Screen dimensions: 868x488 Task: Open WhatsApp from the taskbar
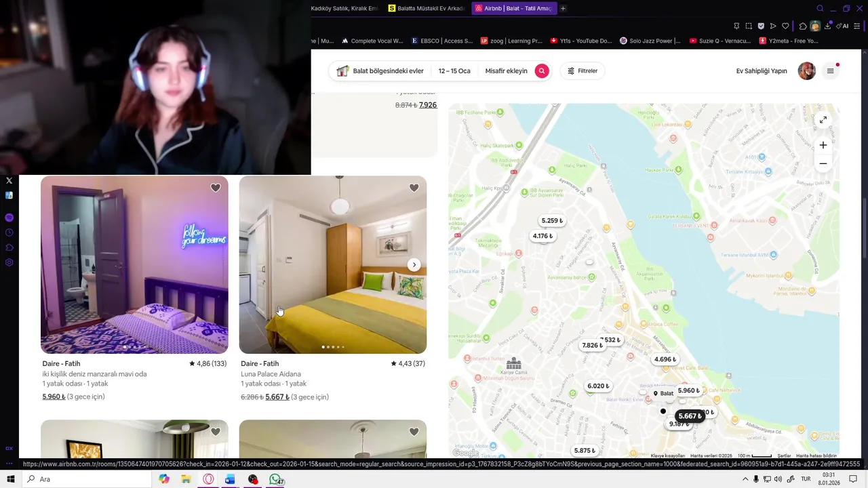(x=275, y=479)
